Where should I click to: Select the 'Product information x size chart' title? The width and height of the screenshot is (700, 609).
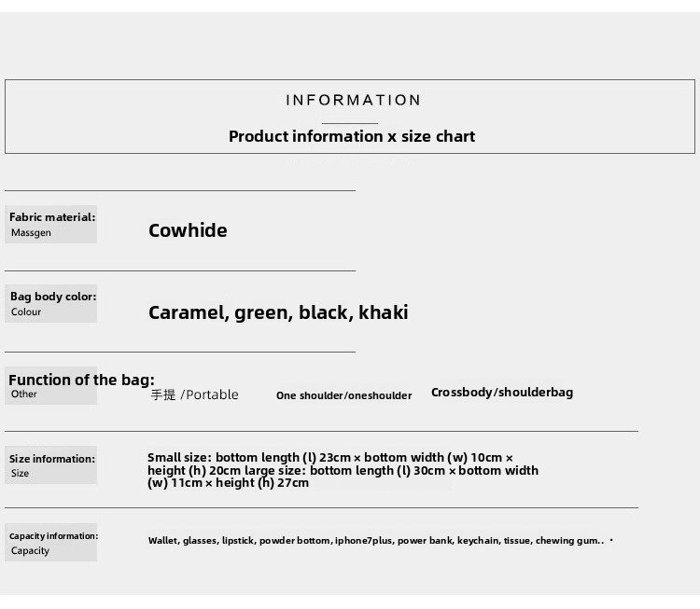coord(352,136)
